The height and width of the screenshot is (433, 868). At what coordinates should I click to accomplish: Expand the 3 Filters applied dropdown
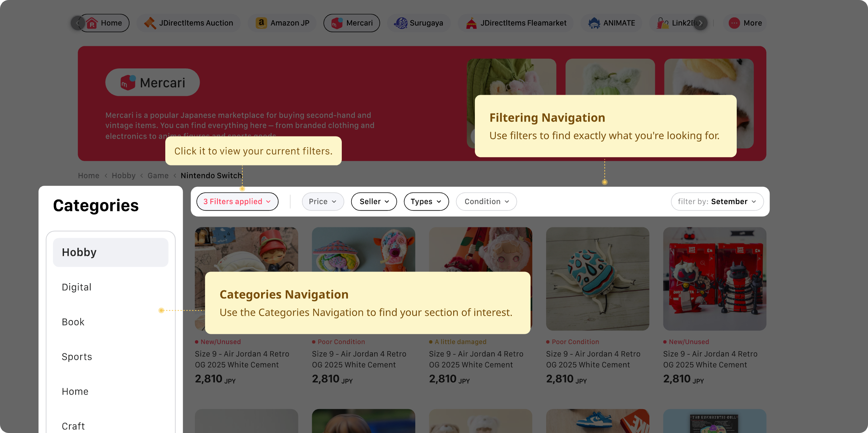[x=237, y=202]
